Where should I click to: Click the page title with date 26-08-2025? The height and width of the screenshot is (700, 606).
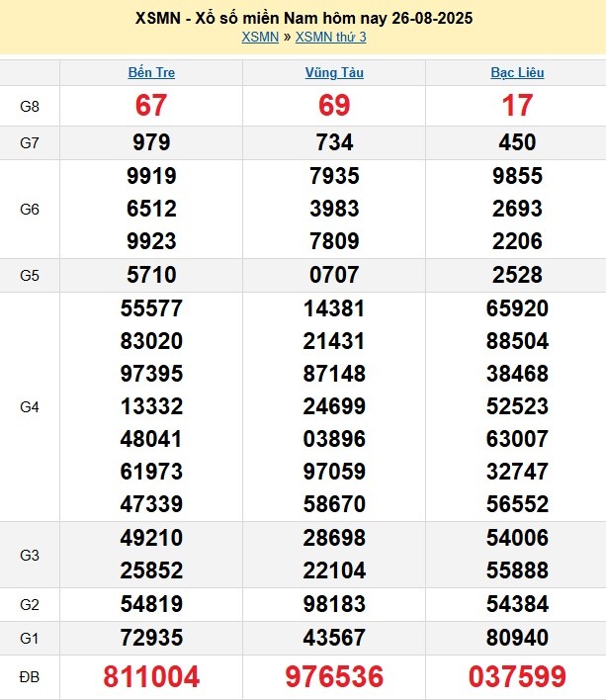pos(303,18)
